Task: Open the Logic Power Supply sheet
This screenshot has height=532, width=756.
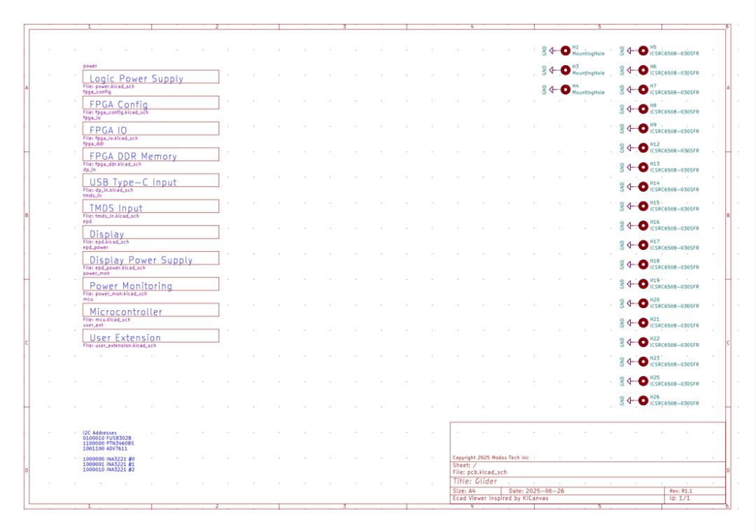Action: (x=150, y=77)
